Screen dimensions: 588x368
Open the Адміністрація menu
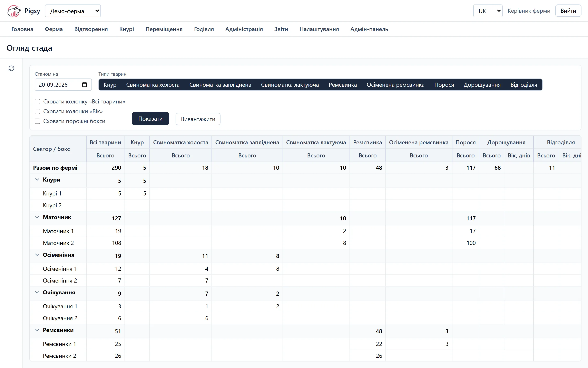pyautogui.click(x=244, y=29)
